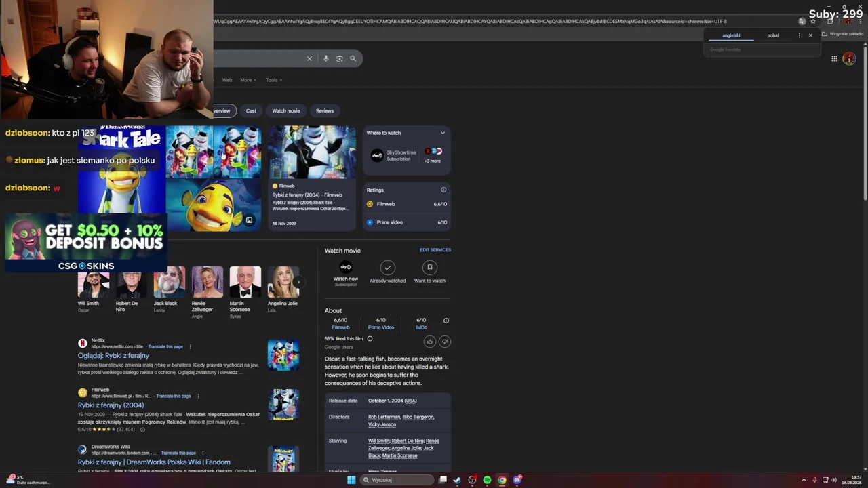Open DreamWorks Wiki result options three dots
This screenshot has height=488, width=868.
click(203, 453)
